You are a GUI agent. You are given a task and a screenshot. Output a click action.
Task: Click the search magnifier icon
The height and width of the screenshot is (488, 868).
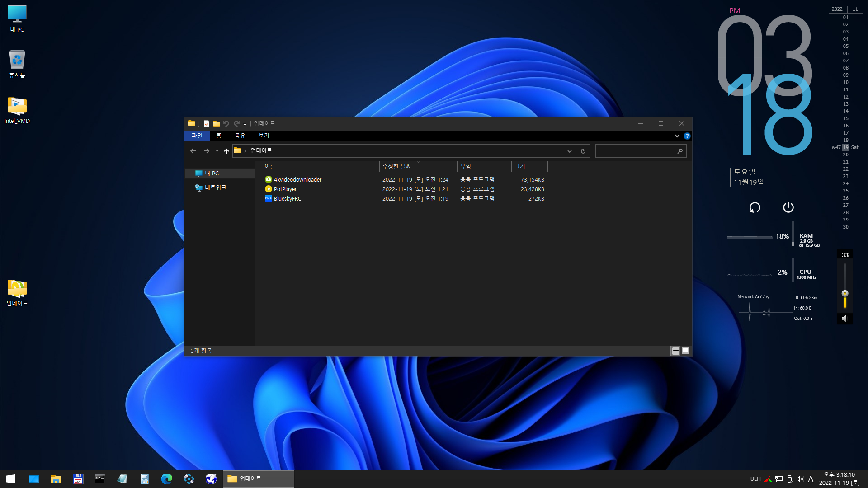tap(680, 151)
